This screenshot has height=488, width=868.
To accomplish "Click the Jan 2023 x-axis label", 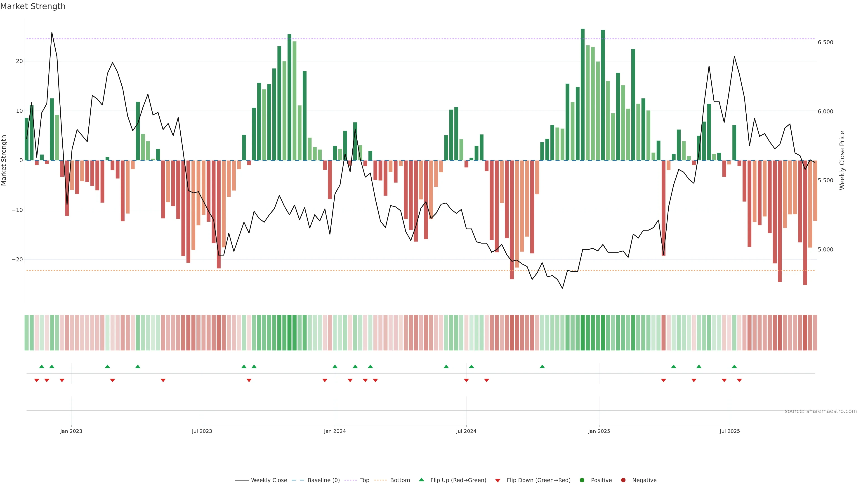I will tap(71, 431).
